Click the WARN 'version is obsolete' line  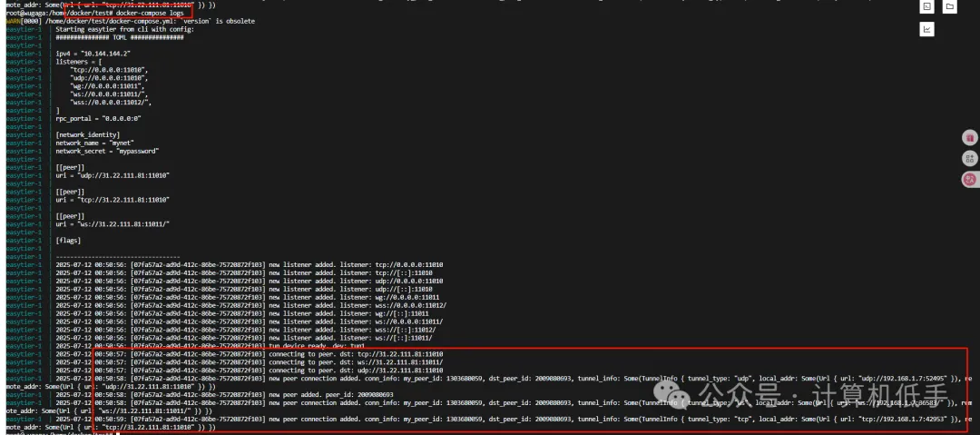(x=131, y=21)
